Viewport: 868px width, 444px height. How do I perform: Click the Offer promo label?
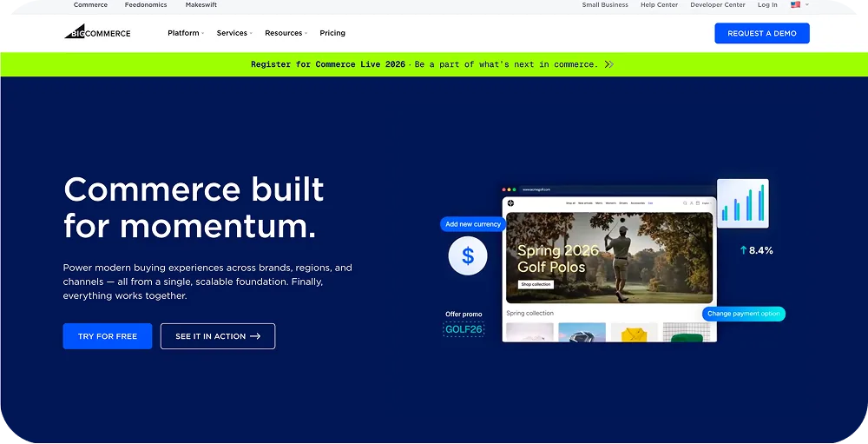[x=464, y=315]
